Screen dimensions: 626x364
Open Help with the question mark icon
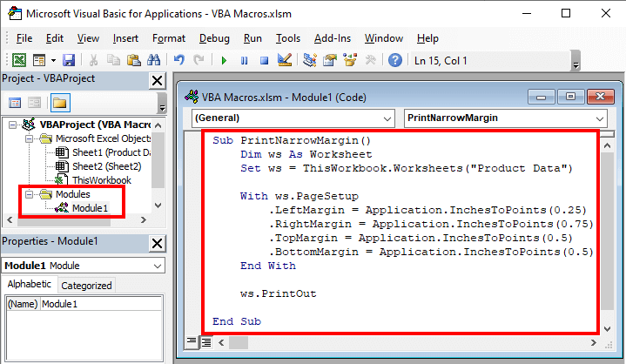[395, 60]
